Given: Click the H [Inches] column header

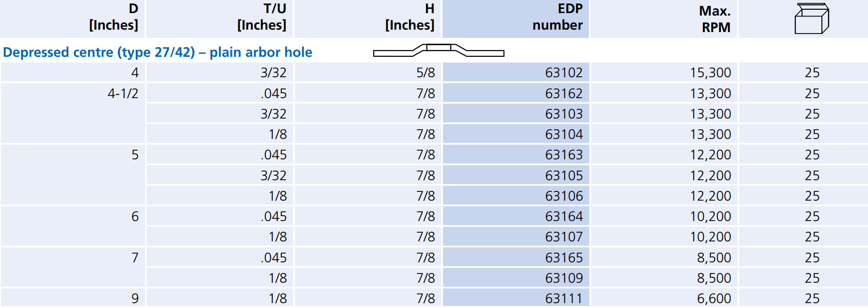Looking at the screenshot, I should (x=409, y=17).
